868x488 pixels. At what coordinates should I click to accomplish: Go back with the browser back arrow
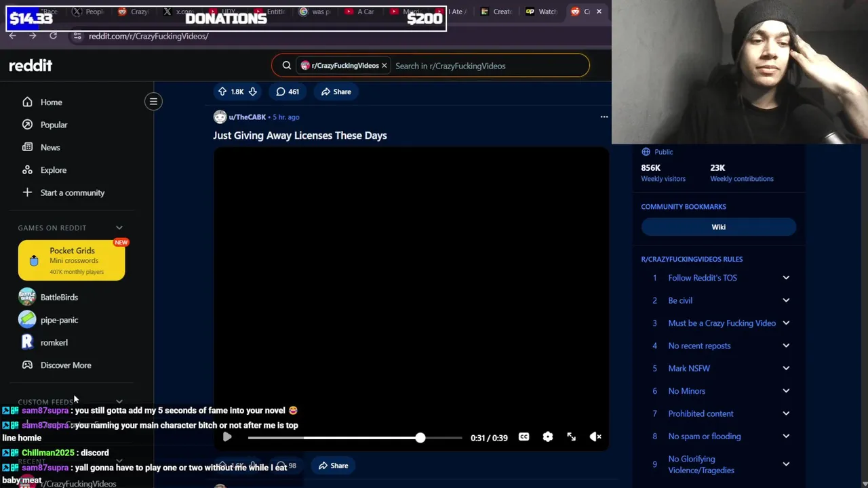click(x=12, y=36)
